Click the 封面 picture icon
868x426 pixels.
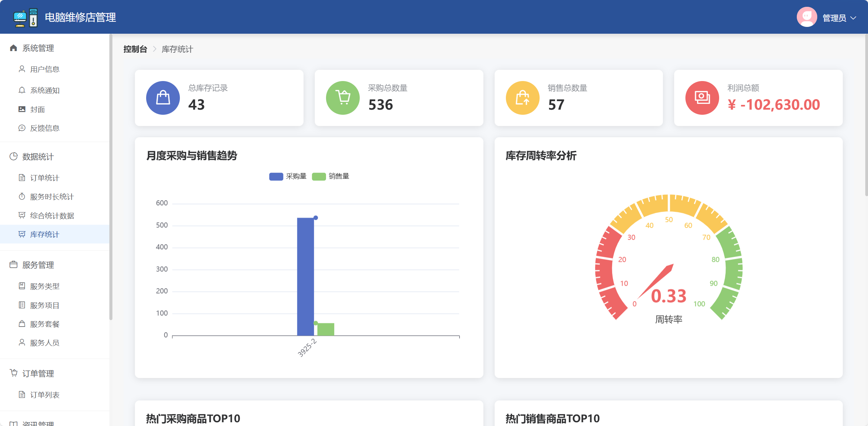tap(22, 109)
